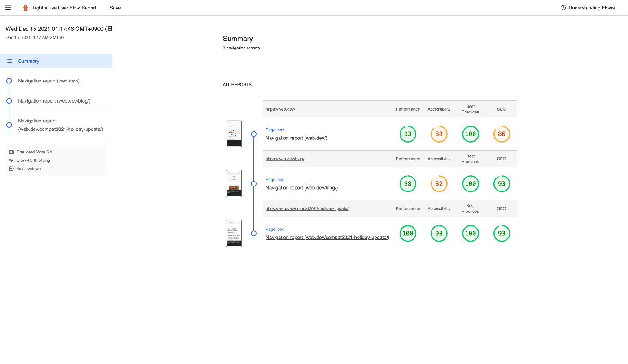Click Best Practices header in web.dev/ row
Viewport: 628px width, 364px height.
471,109
